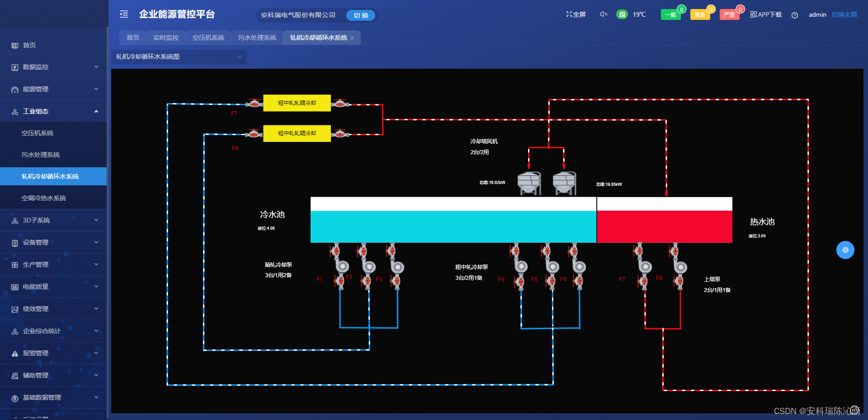868x420 pixels.
Task: Click the 基础数据管理 sidebar icon
Action: [15, 398]
